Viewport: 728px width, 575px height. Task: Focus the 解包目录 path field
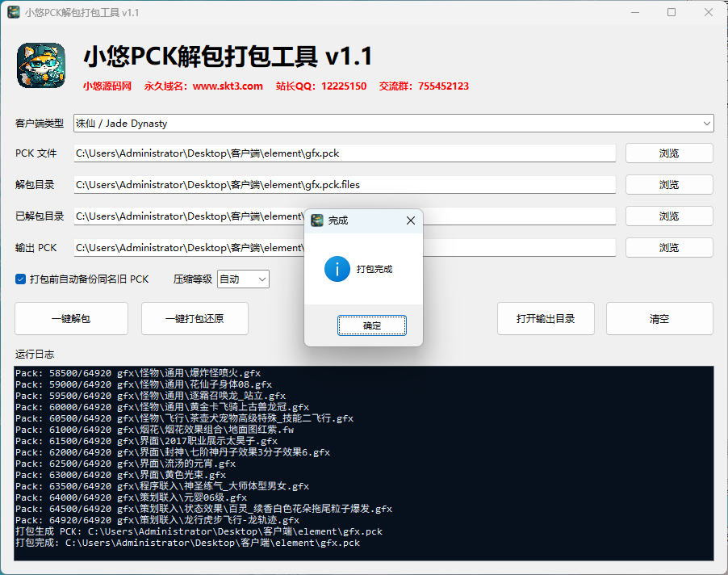pos(345,185)
